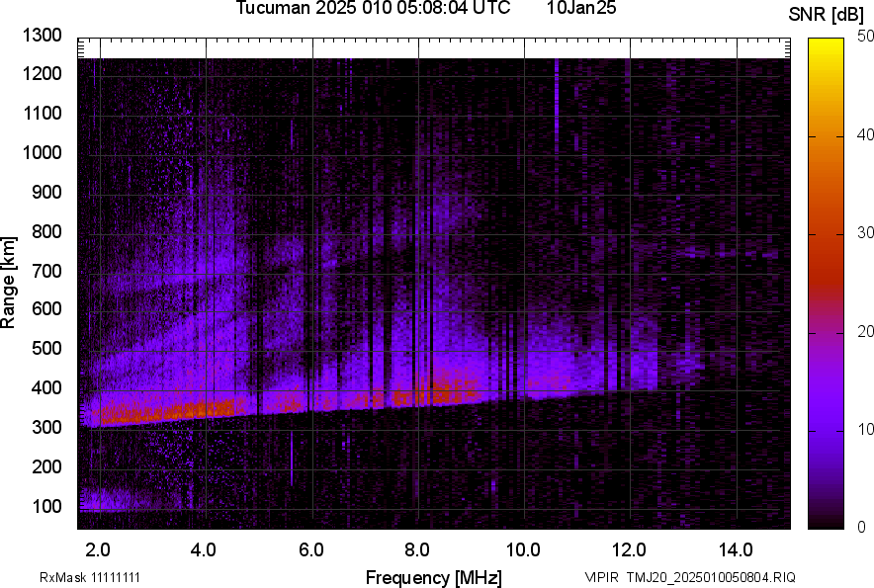This screenshot has width=874, height=588.
Task: Click the 50 tick on the SNR colorbar
Action: coord(866,36)
